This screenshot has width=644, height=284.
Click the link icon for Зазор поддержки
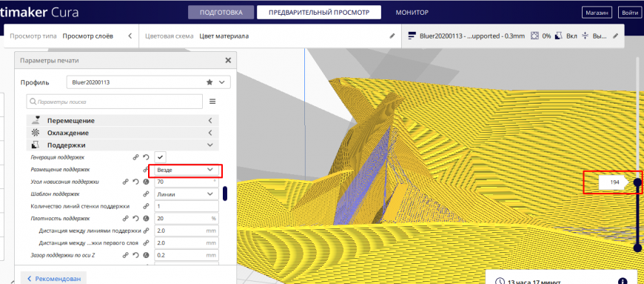tap(126, 255)
